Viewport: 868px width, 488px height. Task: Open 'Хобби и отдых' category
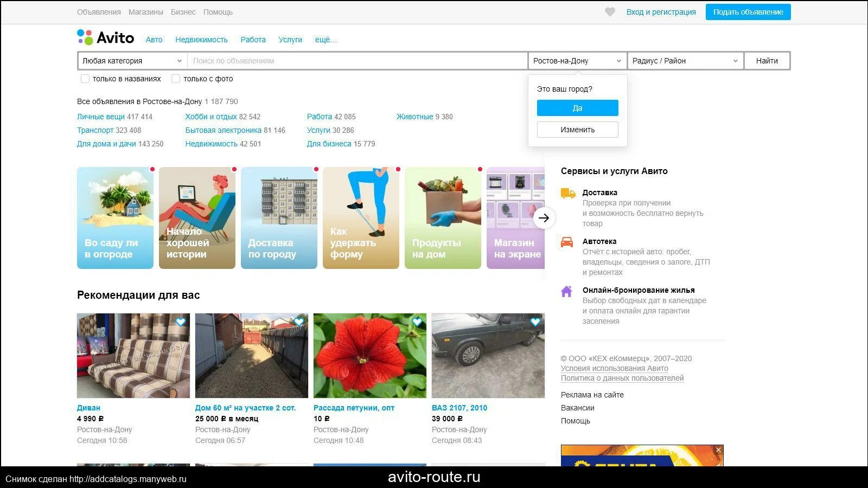point(211,117)
